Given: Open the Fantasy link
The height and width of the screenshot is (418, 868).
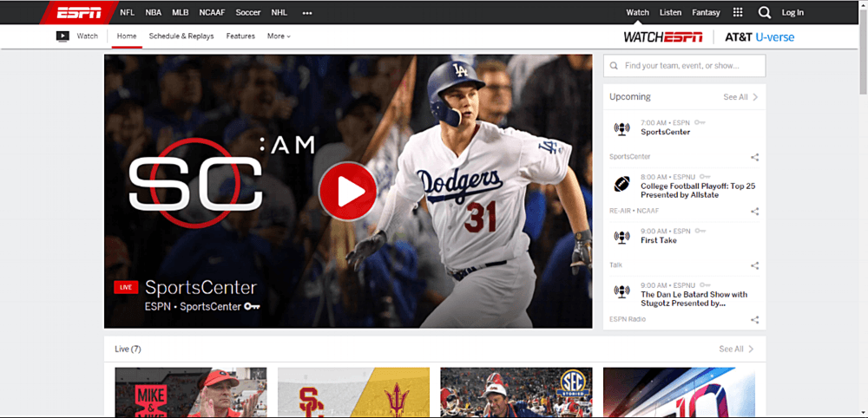Looking at the screenshot, I should 707,12.
